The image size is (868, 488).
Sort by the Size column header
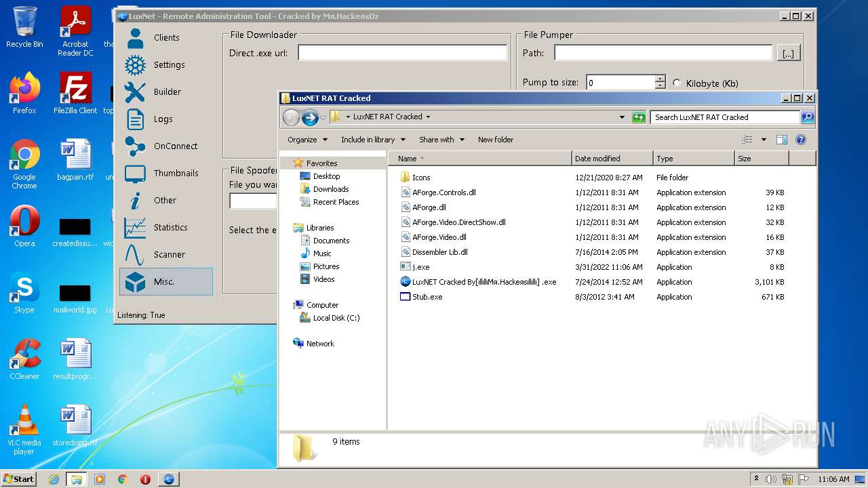point(762,159)
